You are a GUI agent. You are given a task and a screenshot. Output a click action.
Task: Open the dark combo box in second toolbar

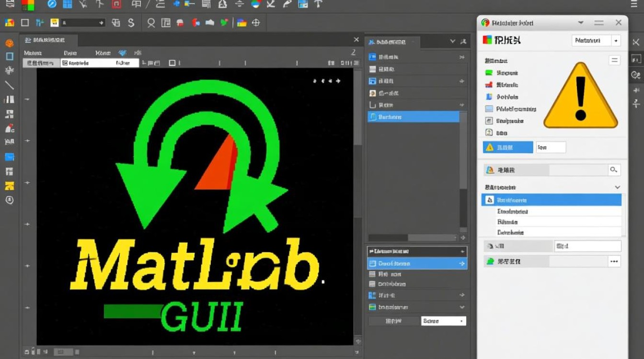tap(83, 22)
